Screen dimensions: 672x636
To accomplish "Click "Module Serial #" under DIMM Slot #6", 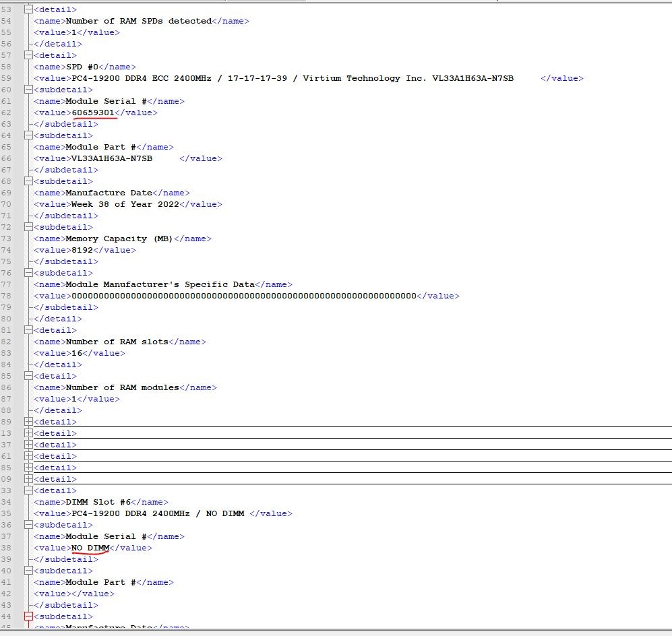I will (106, 536).
